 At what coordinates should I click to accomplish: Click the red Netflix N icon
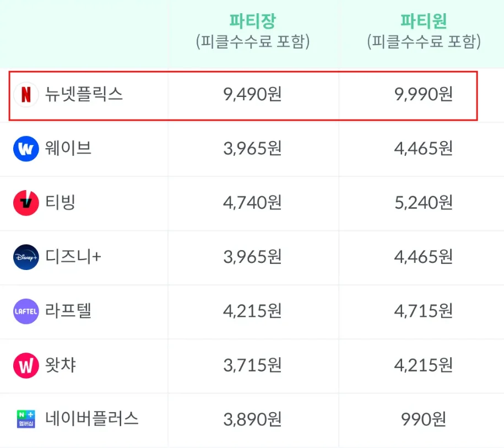click(x=26, y=95)
